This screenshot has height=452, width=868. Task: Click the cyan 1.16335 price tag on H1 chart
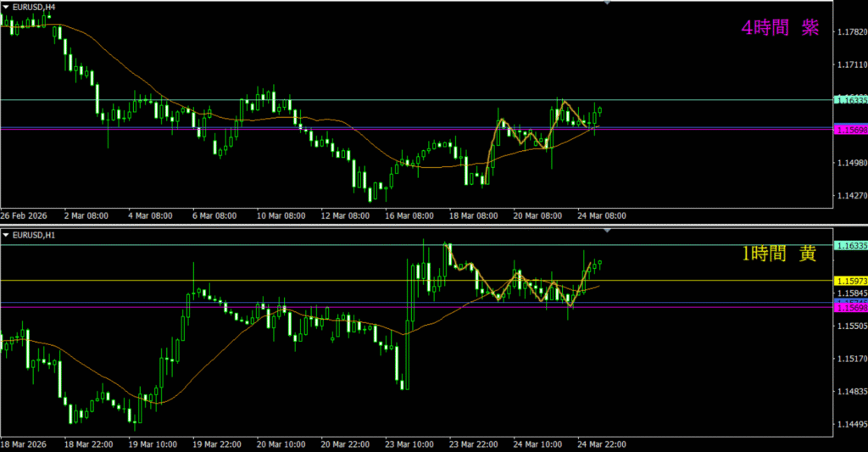coord(850,245)
